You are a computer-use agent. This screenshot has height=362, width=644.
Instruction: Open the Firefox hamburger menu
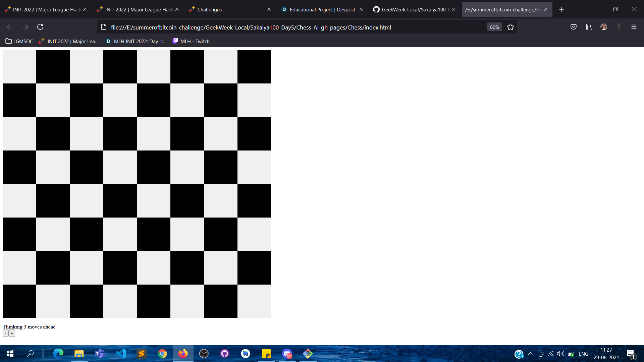click(634, 27)
